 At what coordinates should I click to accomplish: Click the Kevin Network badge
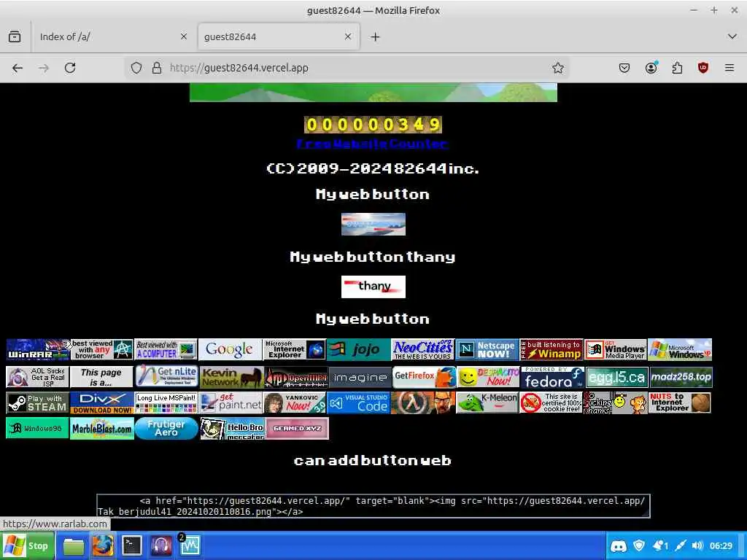(230, 377)
